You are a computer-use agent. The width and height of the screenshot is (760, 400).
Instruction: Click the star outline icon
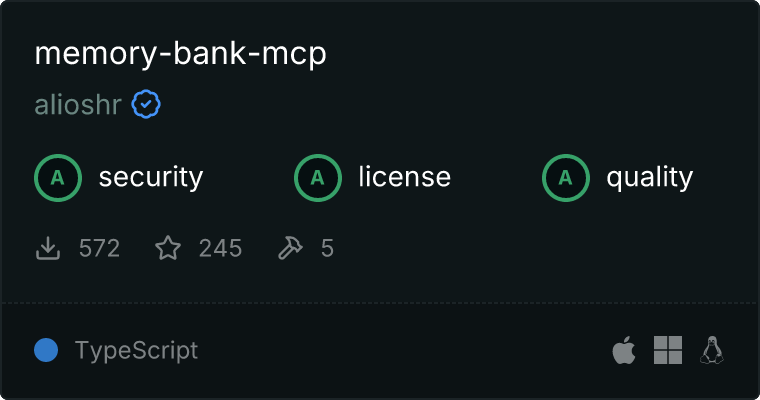coord(168,248)
